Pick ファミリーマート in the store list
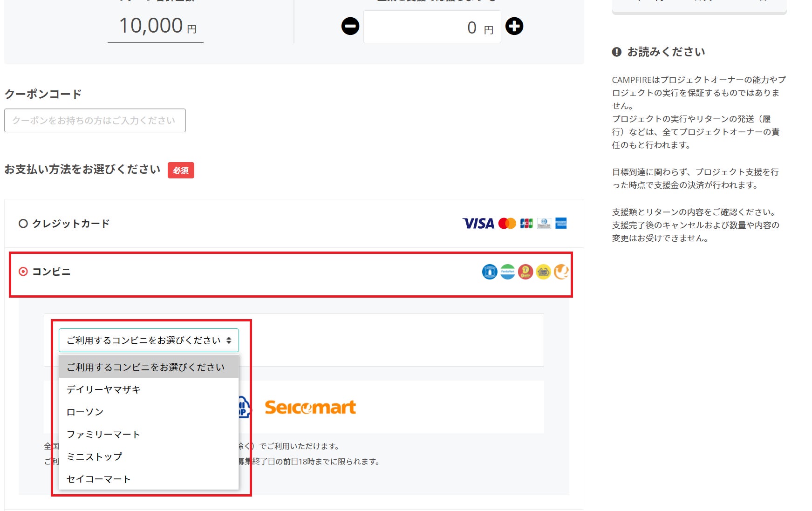 coord(103,434)
